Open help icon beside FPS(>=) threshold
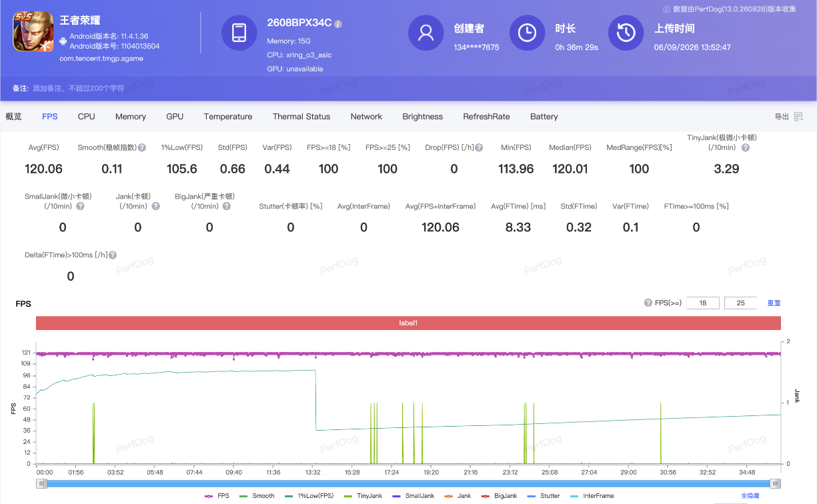This screenshot has height=504, width=817. coord(648,303)
